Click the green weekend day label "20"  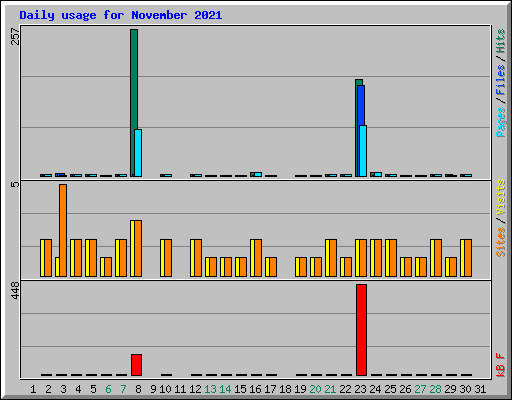315,389
